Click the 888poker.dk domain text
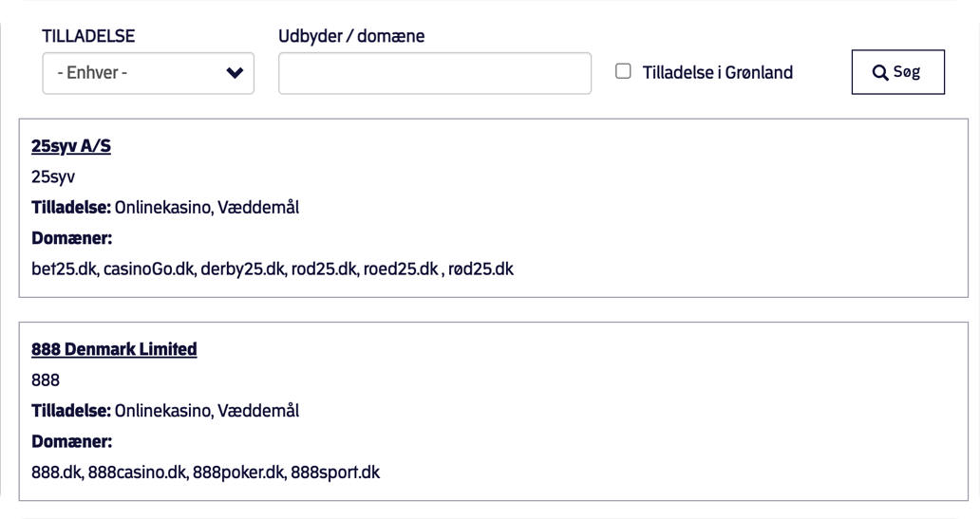Image resolution: width=980 pixels, height=519 pixels. (238, 472)
